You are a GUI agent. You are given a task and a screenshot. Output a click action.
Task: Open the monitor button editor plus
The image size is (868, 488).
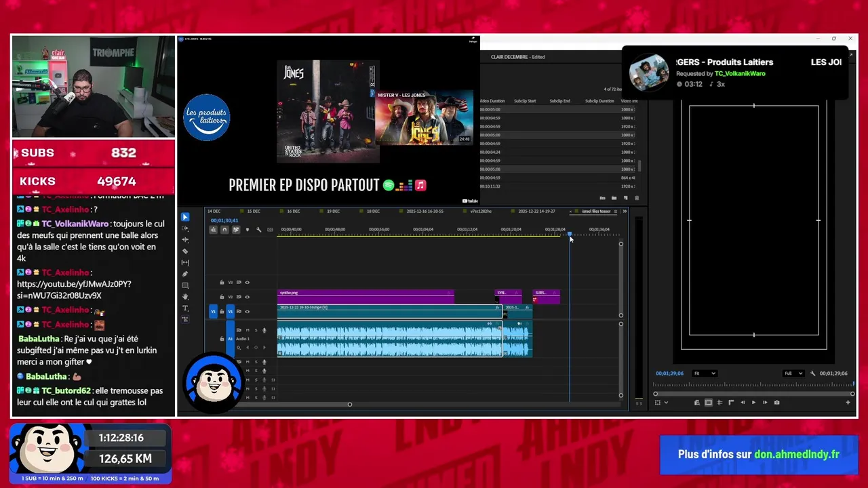pos(848,403)
